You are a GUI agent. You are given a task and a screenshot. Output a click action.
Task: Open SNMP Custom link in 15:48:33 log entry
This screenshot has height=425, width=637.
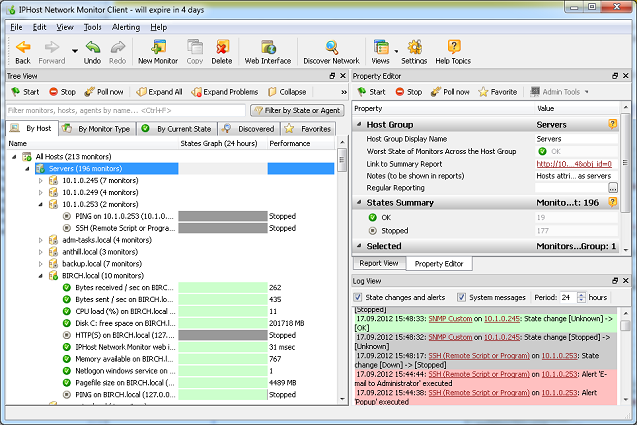point(450,319)
